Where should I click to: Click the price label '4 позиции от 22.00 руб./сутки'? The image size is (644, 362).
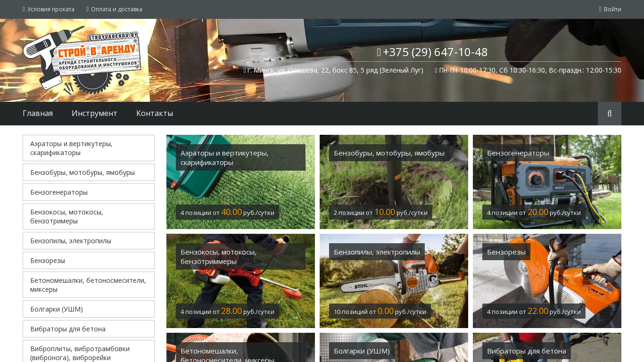(534, 311)
